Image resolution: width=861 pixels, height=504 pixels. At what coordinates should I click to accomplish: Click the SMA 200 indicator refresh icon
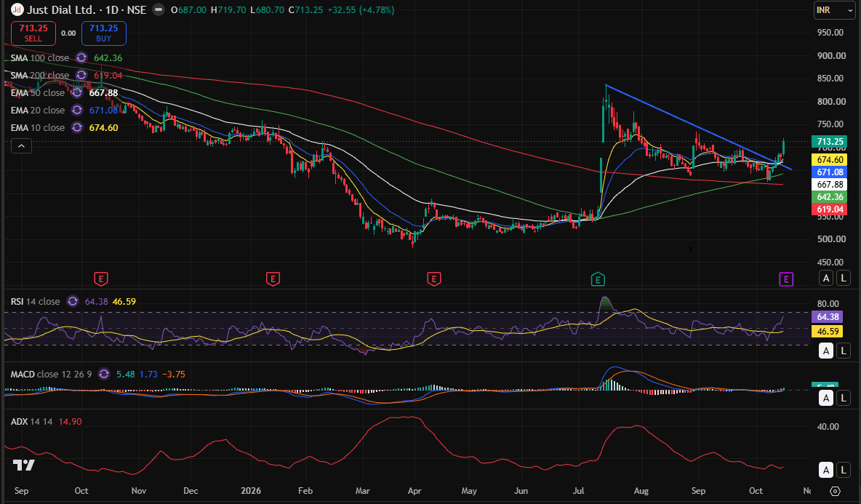81,75
